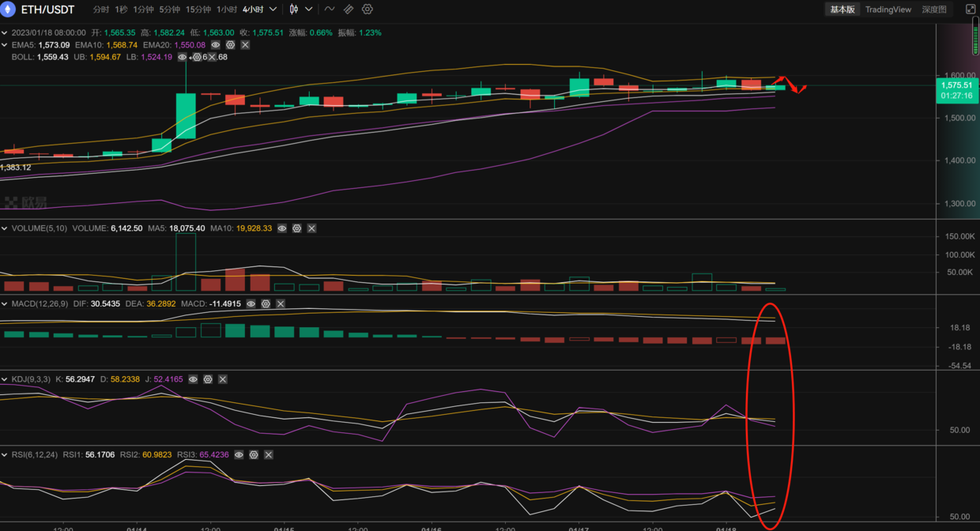Open RSI indicator settings gear

click(254, 455)
